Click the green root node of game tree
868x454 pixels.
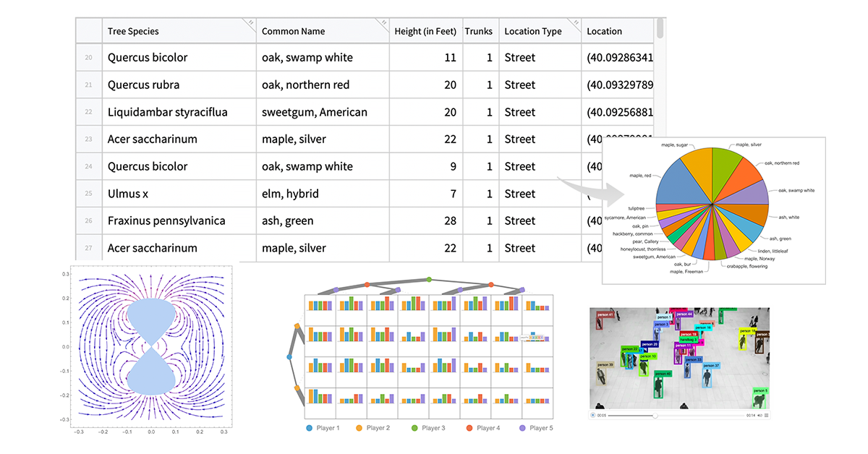(429, 279)
